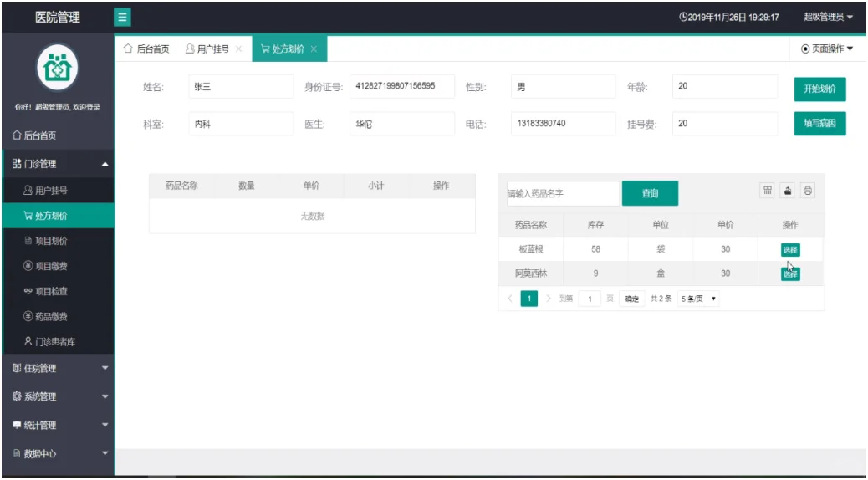Collapse the 门诊管理 menu group
Image resolution: width=868 pixels, height=480 pixels.
click(x=58, y=164)
